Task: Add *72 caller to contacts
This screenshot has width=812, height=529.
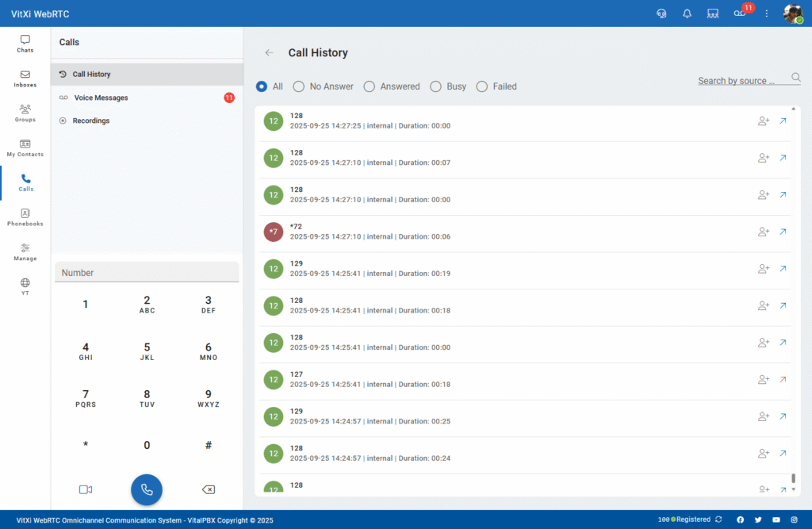Action: (763, 232)
